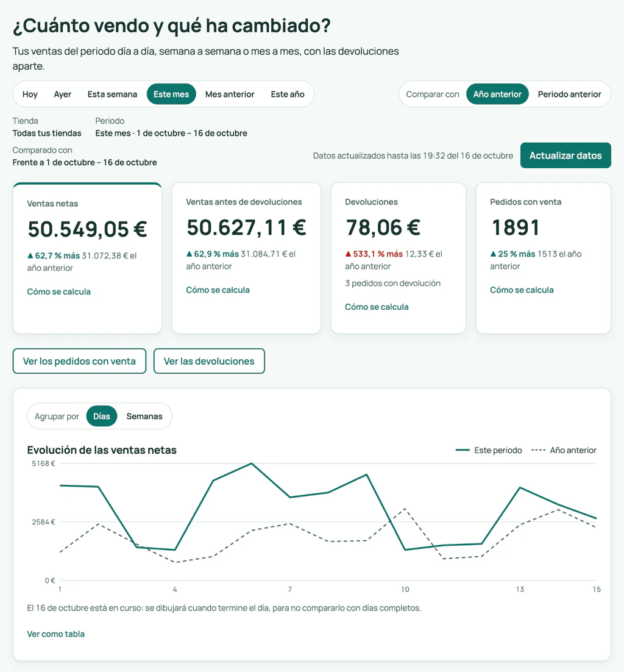Click the 1891 orders value
The height and width of the screenshot is (672, 624).
(515, 227)
